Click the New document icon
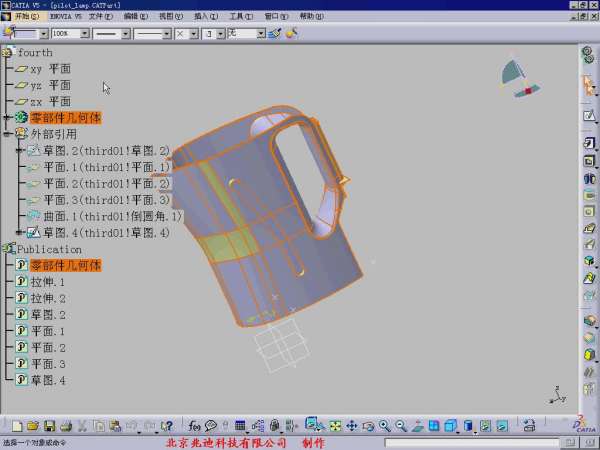Image resolution: width=600 pixels, height=450 pixels. 17,426
